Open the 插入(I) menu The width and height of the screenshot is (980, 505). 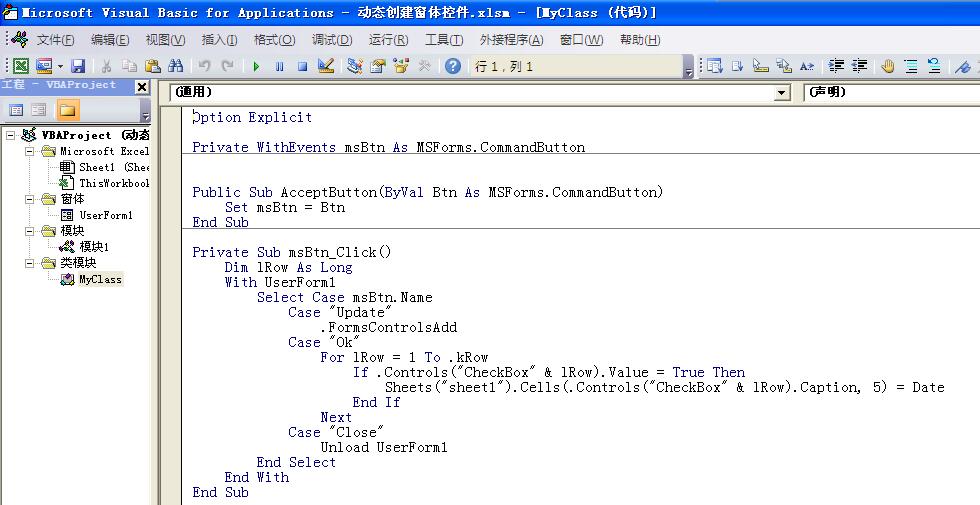tap(219, 40)
